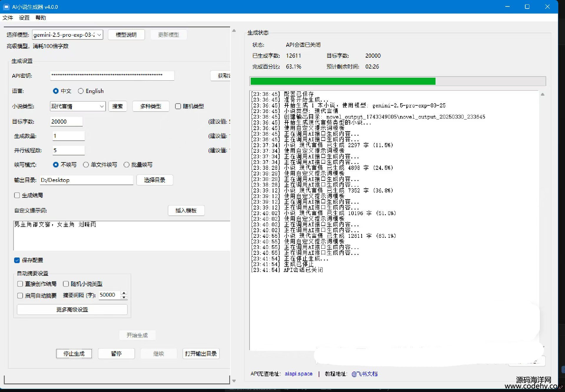Image resolution: width=565 pixels, height=392 pixels.
Task: Click the 继续 button
Action: [159, 353]
